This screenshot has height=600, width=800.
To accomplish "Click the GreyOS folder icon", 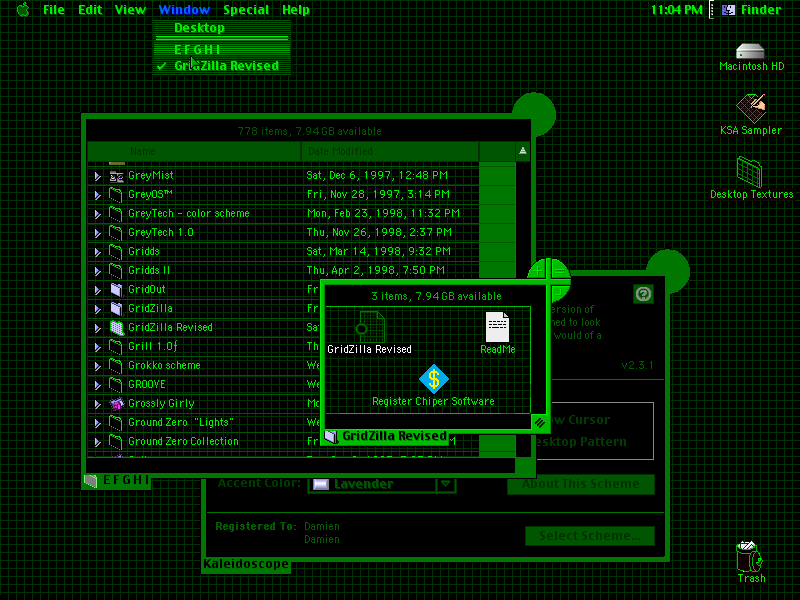I will pyautogui.click(x=116, y=195).
